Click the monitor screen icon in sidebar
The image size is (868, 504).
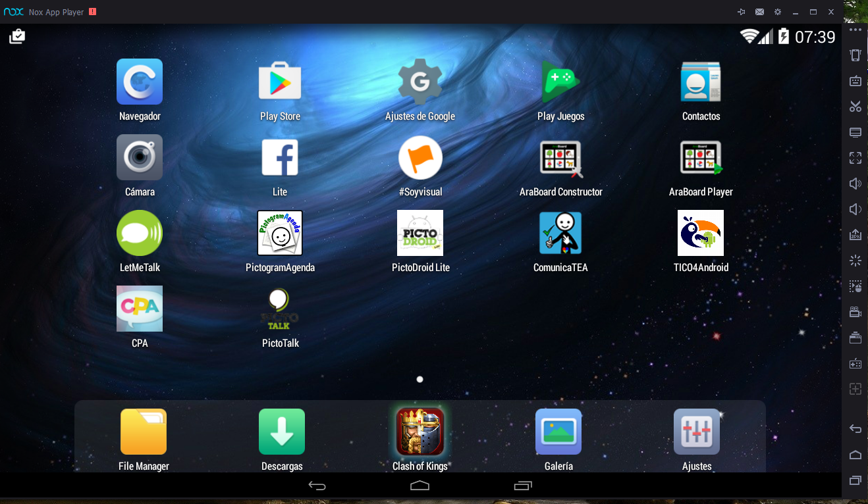(855, 132)
